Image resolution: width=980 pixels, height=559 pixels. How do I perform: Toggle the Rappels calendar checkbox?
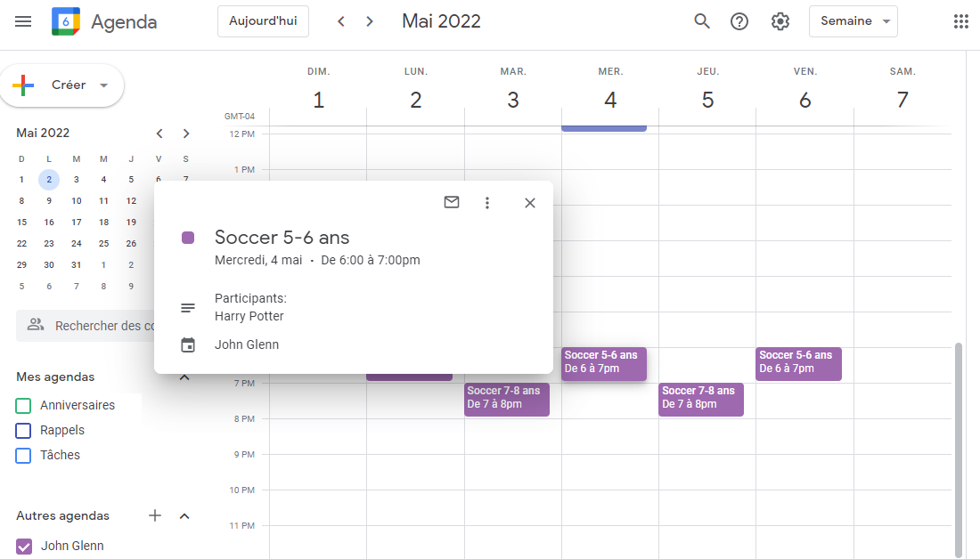(23, 430)
